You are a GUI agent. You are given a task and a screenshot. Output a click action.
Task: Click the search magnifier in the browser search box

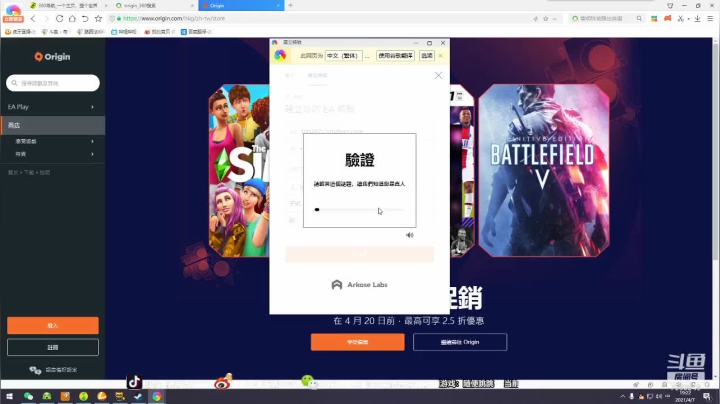(639, 18)
